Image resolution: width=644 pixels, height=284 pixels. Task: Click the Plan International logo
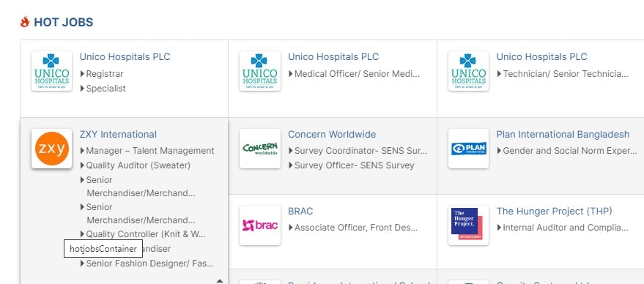tap(469, 149)
